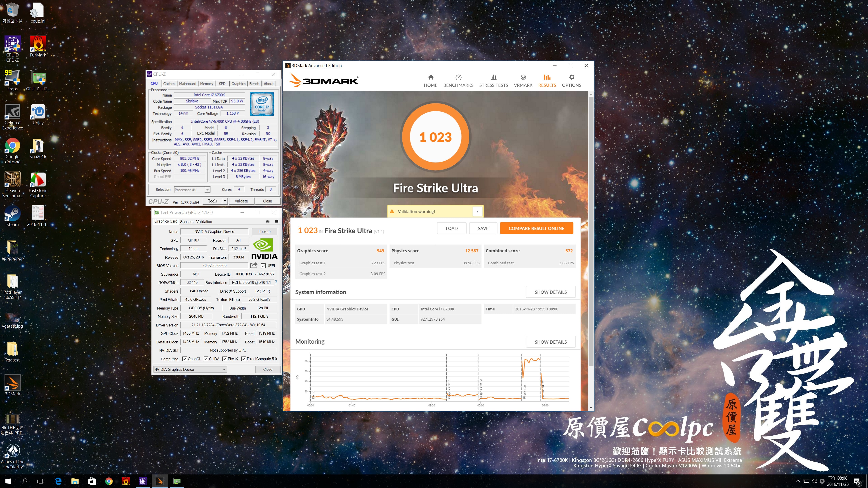The height and width of the screenshot is (488, 868).
Task: Toggle the UEFI checkbox in GPU-Z
Action: click(x=263, y=266)
